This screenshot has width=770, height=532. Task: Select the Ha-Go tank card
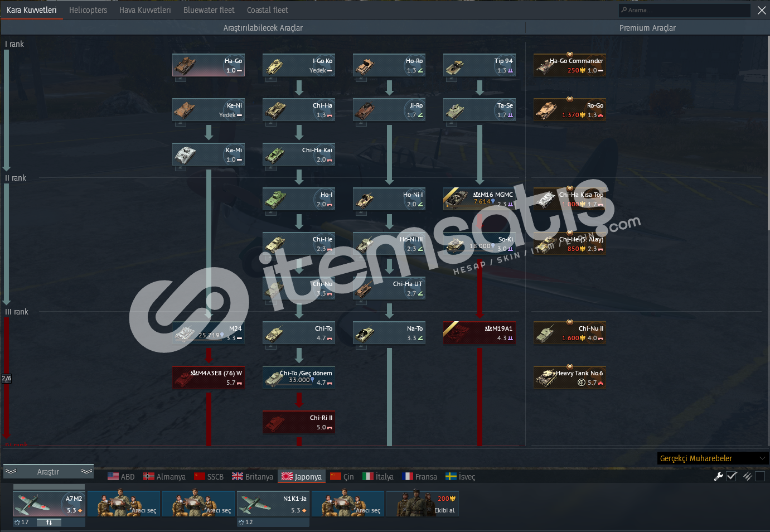[209, 65]
